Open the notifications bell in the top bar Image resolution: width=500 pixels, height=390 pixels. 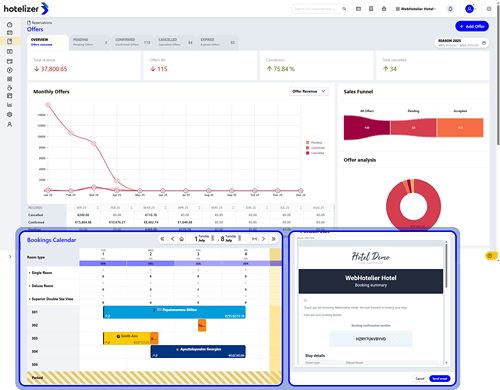click(x=450, y=9)
